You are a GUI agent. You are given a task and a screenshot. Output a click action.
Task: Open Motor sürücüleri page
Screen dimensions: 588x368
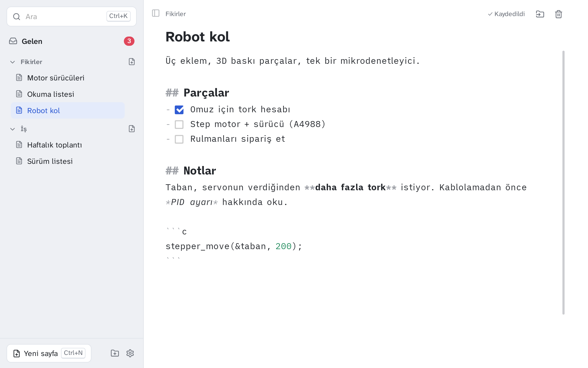click(x=68, y=78)
